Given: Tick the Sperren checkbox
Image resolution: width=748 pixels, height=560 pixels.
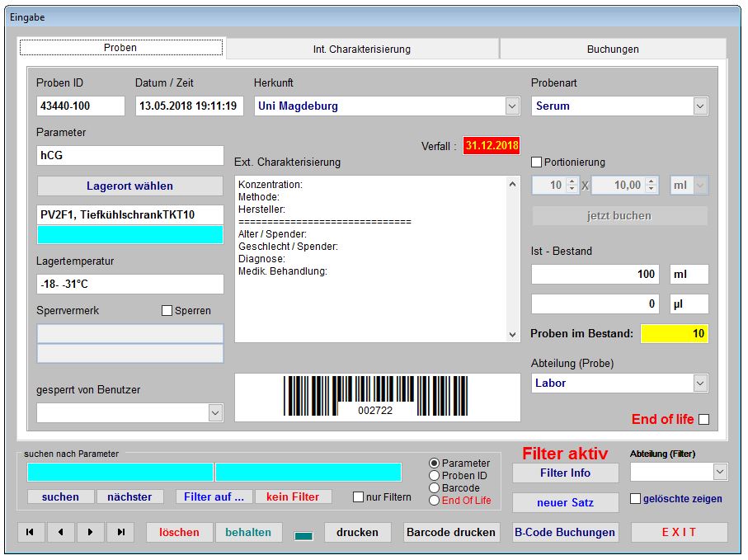Looking at the screenshot, I should (167, 311).
